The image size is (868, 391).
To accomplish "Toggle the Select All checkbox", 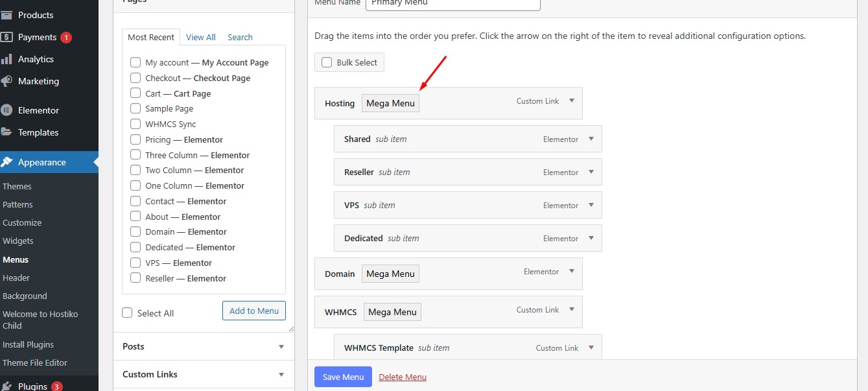I will (x=126, y=313).
